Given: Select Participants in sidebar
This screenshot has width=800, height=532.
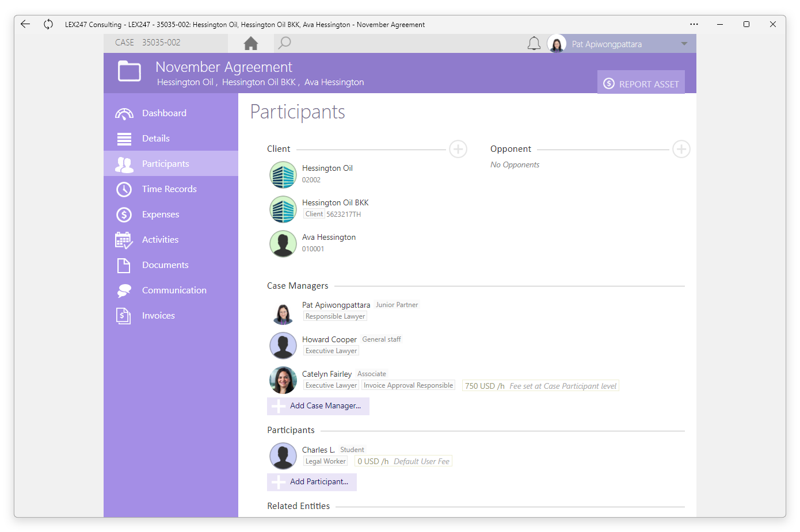Looking at the screenshot, I should click(171, 164).
